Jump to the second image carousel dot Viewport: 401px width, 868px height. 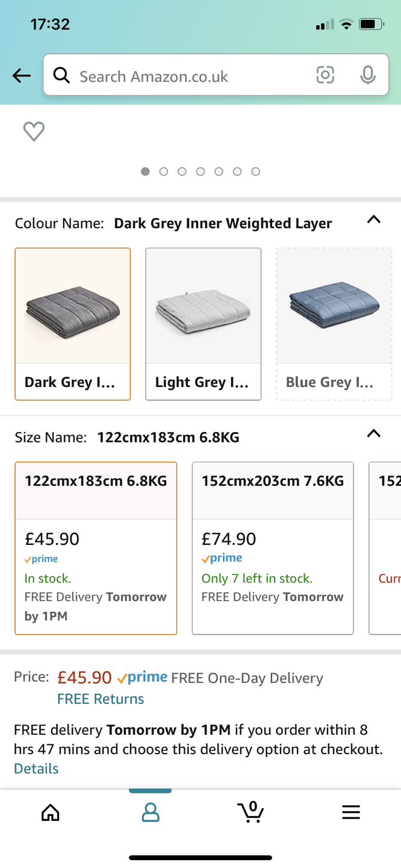click(164, 172)
